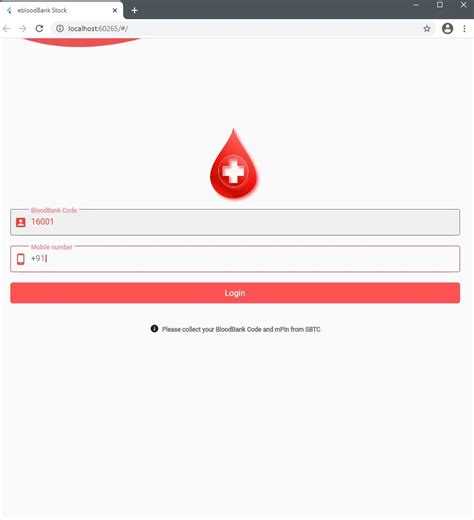
Task: Click the mobile phone icon in number field
Action: tap(21, 259)
